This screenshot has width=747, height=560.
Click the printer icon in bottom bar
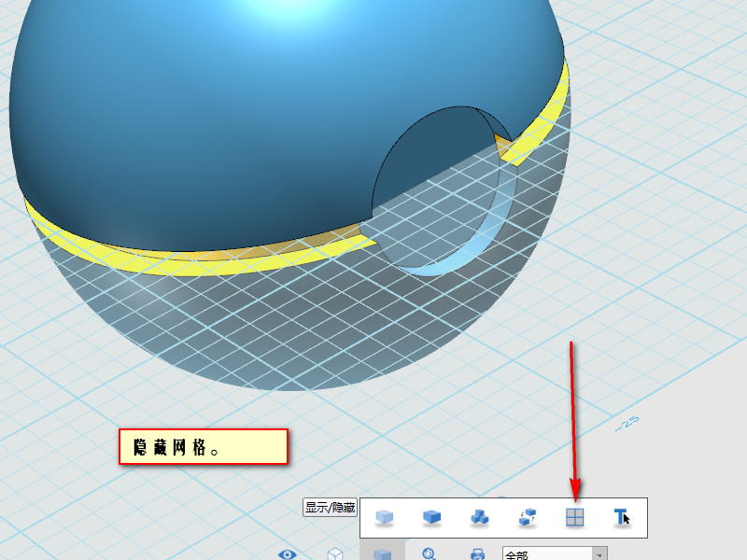[477, 553]
